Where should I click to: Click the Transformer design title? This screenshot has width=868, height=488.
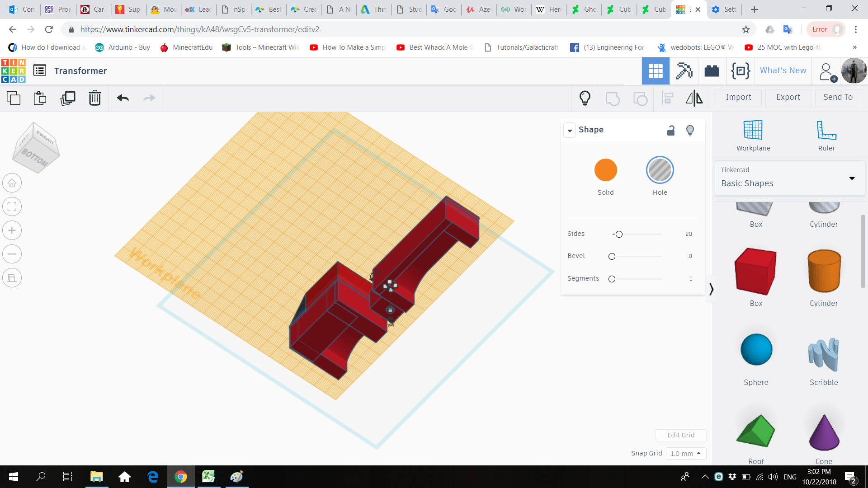click(80, 70)
